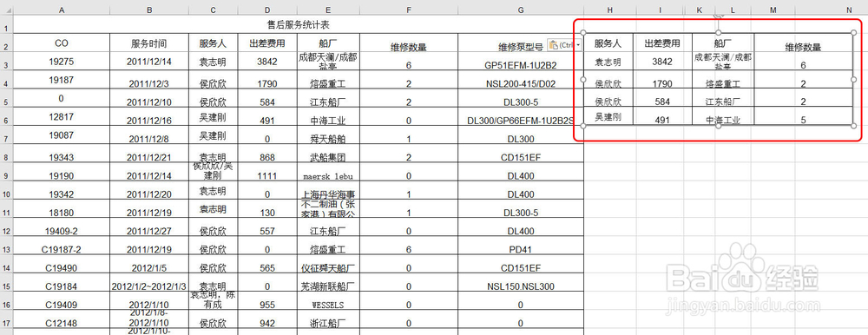Select cell with CO number 18180
The image size is (868, 335).
(x=62, y=209)
